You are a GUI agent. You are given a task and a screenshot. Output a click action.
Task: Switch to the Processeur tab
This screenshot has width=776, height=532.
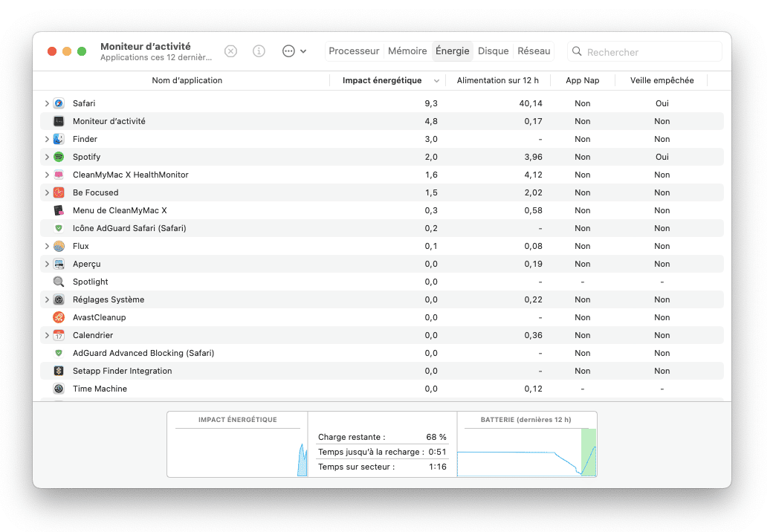[x=354, y=51]
